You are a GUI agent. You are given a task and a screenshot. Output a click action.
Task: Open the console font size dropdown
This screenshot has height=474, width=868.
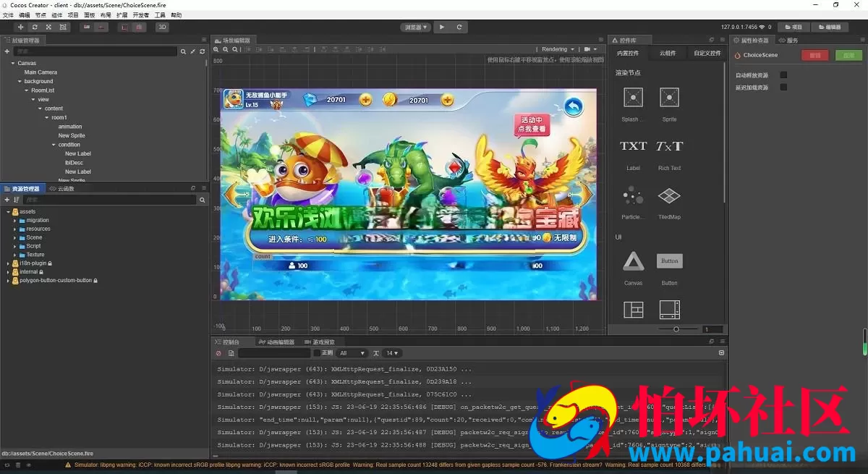(392, 353)
